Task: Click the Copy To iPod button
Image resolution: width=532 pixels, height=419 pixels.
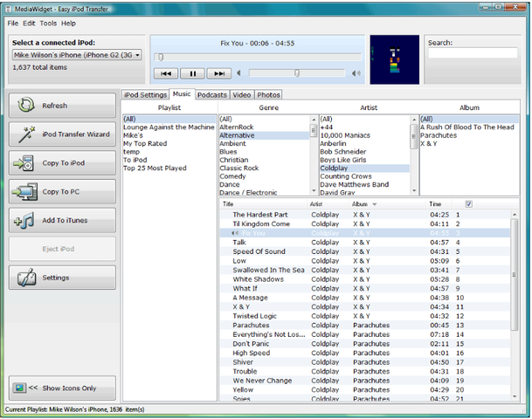Action: (x=62, y=163)
